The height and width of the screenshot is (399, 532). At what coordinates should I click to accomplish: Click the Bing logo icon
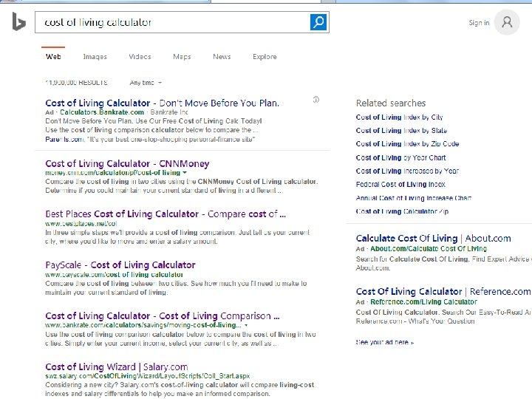tap(18, 21)
